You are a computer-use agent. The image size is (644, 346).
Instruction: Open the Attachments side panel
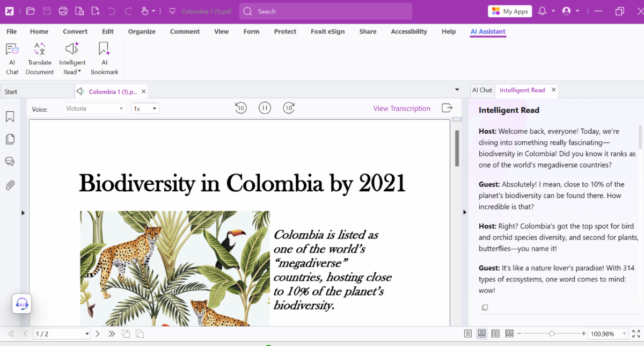pos(10,185)
